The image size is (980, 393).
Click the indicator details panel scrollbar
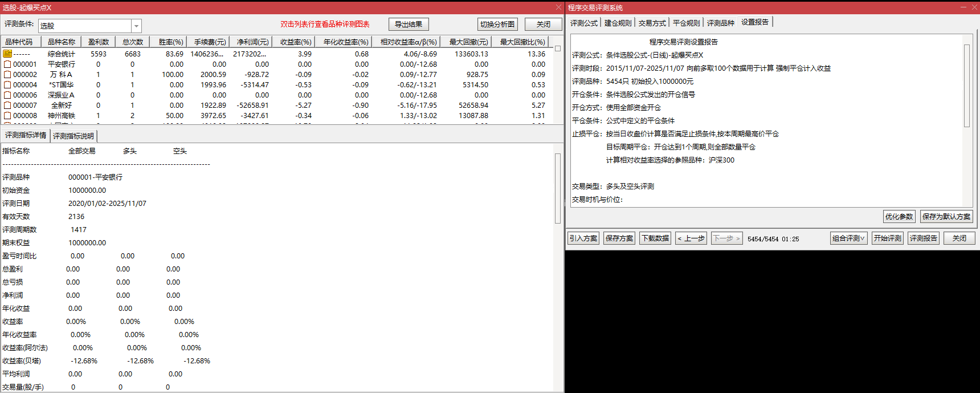(558, 188)
